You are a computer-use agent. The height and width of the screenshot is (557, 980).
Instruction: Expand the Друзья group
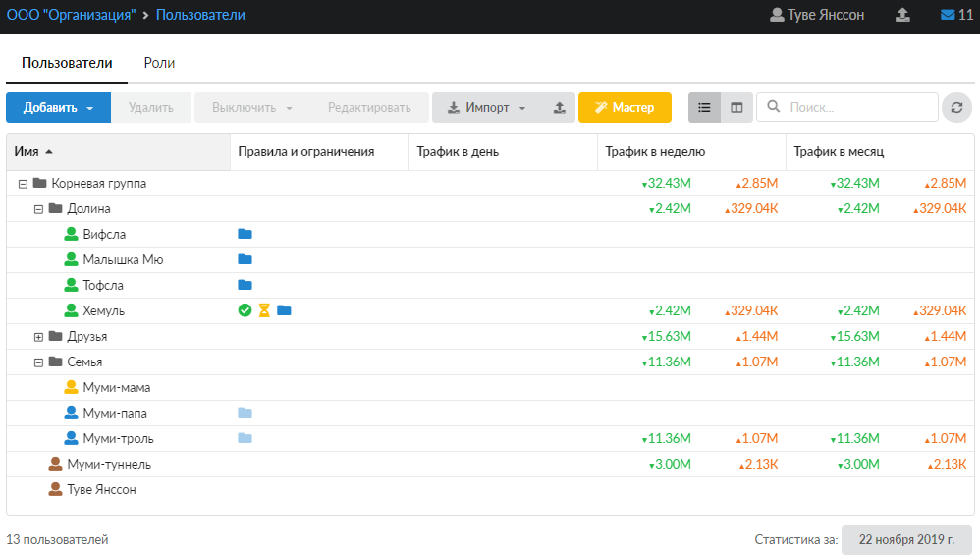39,336
